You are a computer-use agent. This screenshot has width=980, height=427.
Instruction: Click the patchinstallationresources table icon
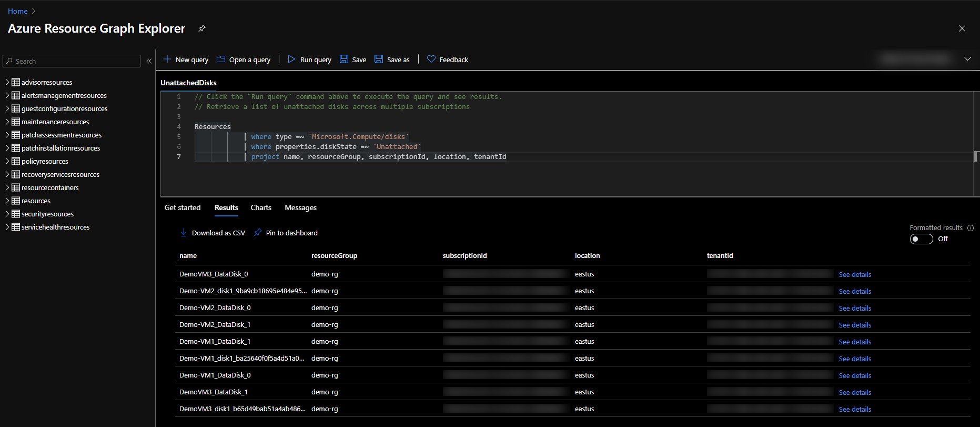(16, 148)
